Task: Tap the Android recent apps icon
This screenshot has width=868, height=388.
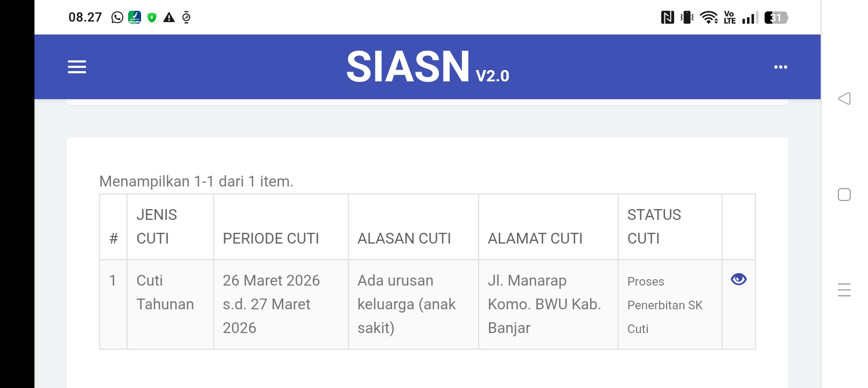Action: [x=844, y=290]
